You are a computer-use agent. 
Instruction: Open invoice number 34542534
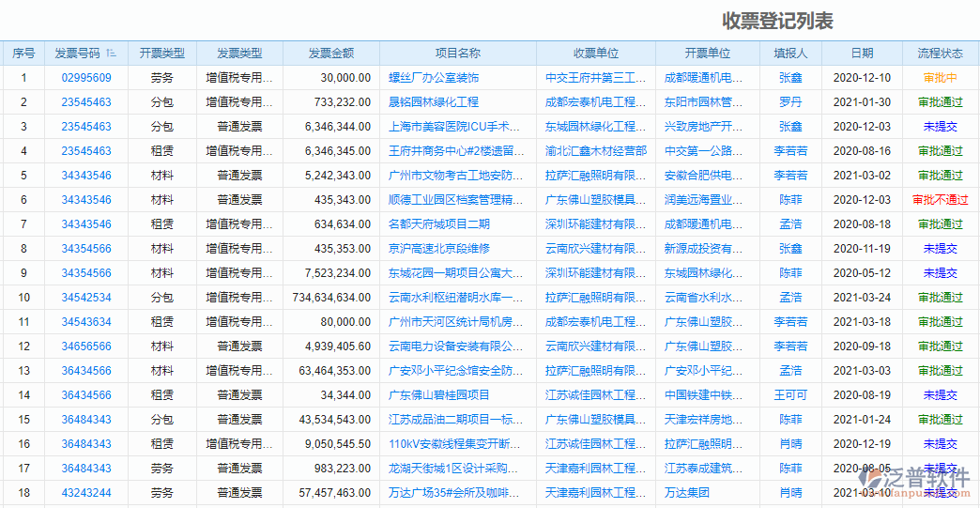pos(86,298)
